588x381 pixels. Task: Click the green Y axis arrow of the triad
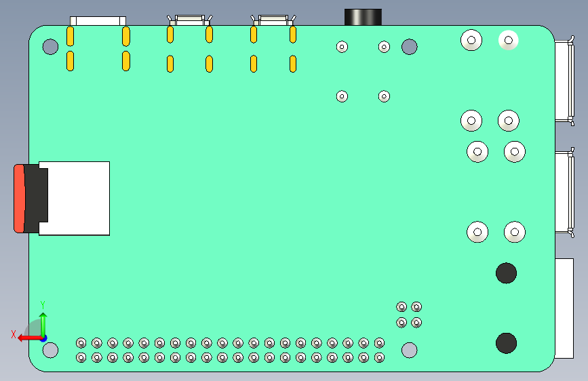click(43, 325)
